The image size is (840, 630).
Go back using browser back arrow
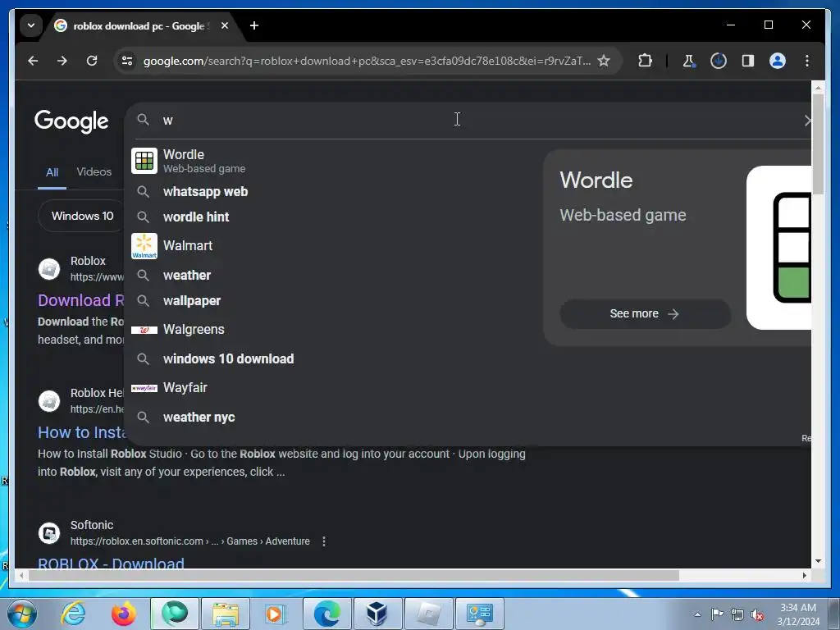pyautogui.click(x=33, y=61)
